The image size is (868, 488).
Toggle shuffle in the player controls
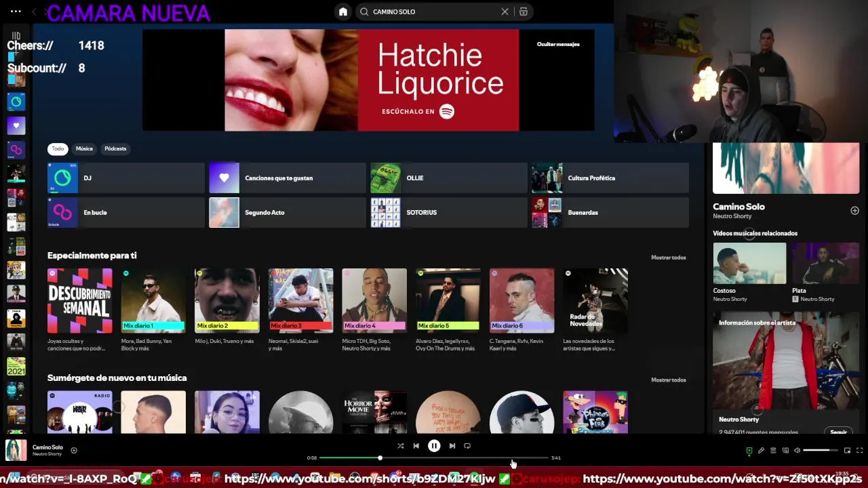point(400,446)
